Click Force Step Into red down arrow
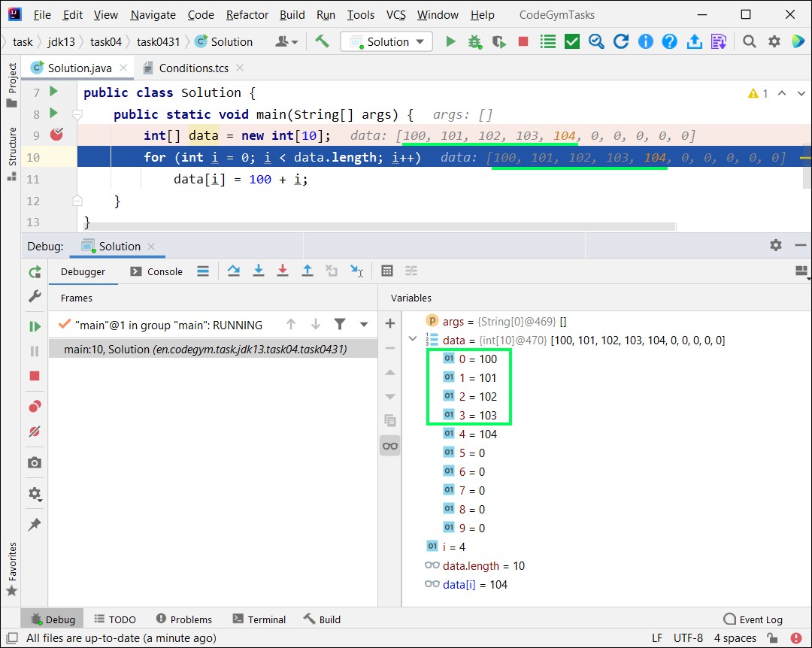 (x=282, y=271)
